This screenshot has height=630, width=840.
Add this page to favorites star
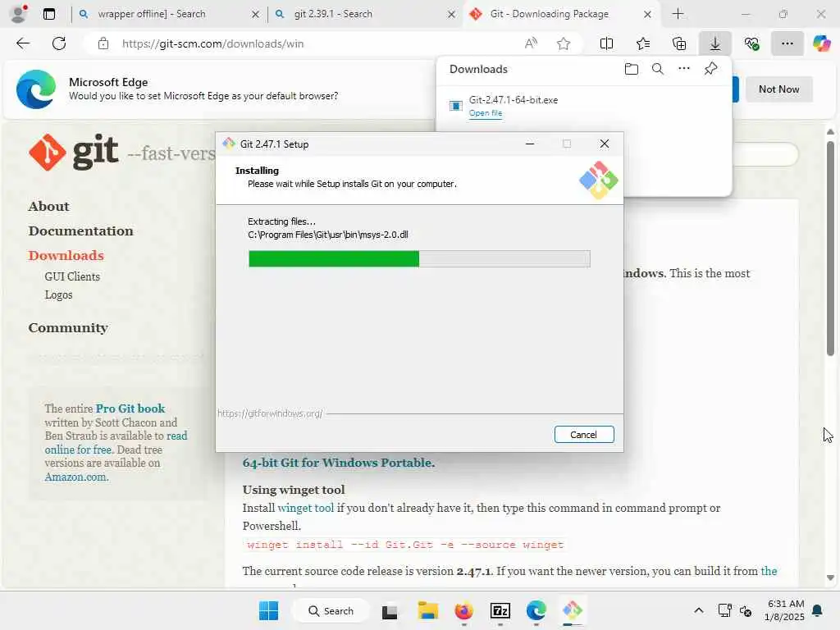tap(563, 43)
